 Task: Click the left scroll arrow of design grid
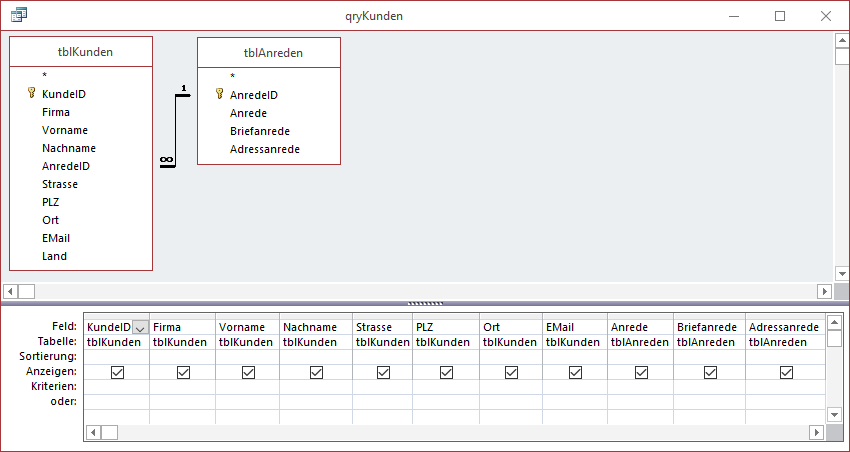click(x=93, y=432)
